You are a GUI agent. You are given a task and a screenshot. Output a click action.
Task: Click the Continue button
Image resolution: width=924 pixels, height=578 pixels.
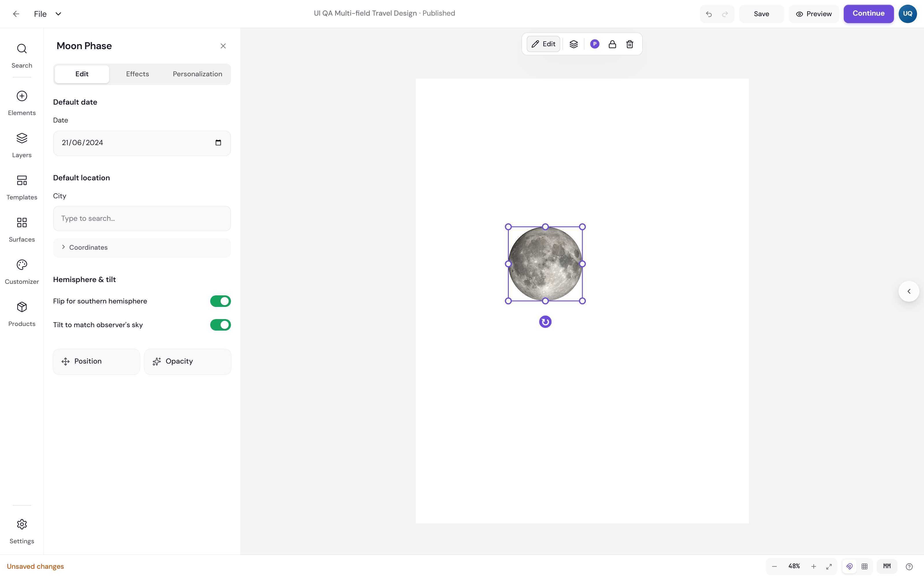click(868, 14)
